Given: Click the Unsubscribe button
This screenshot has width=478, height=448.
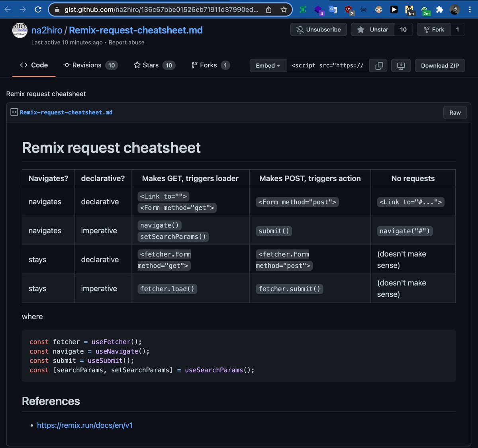Looking at the screenshot, I should tap(319, 29).
